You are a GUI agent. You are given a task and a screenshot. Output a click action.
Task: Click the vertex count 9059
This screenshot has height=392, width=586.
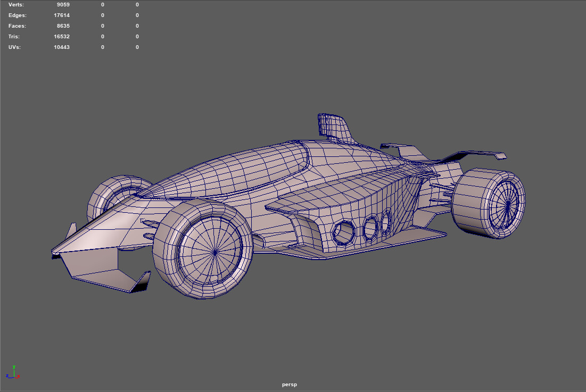[64, 4]
